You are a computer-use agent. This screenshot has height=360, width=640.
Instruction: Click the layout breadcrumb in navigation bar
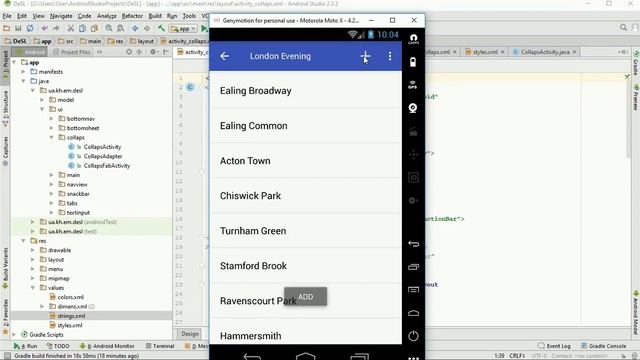[x=141, y=41]
